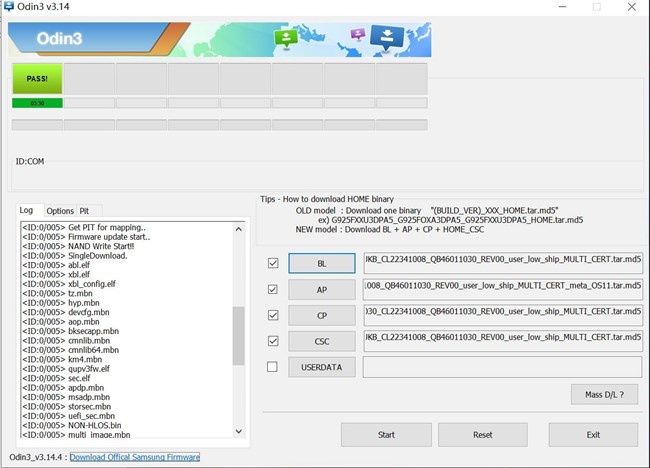Select log line 'tz.mbn'
Screen dimensions: 650x468
click(57, 293)
